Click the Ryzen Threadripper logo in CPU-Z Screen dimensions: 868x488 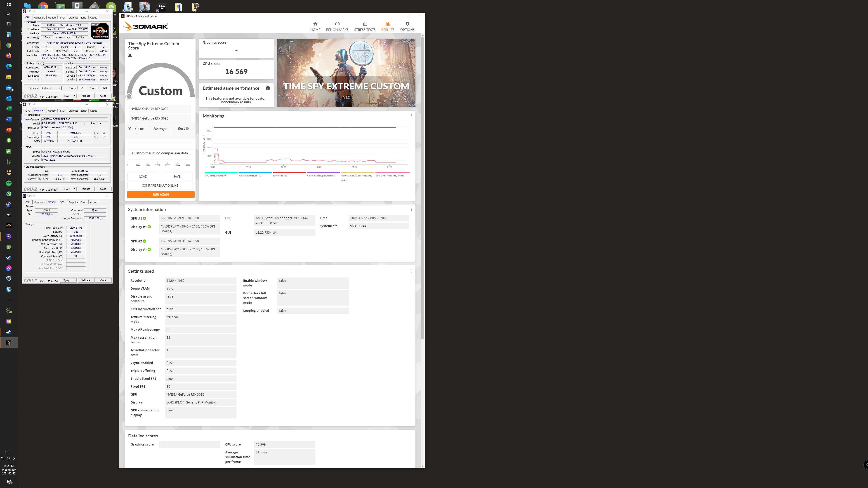tap(100, 31)
